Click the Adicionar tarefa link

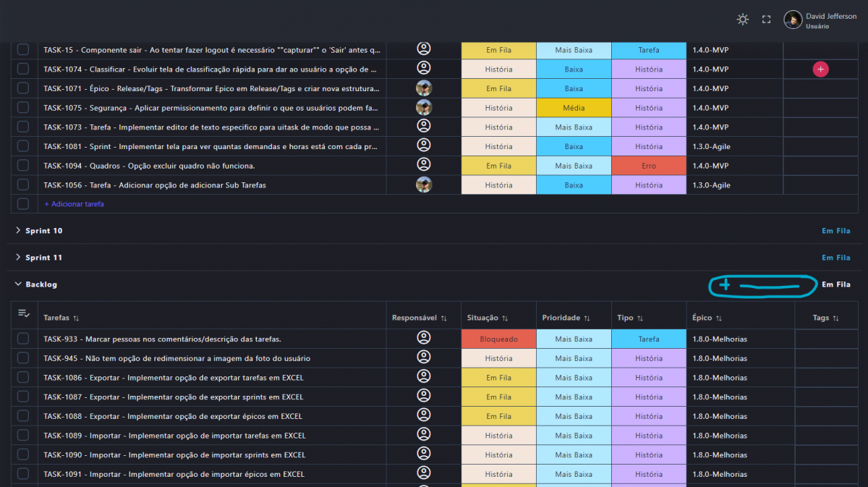pos(74,204)
